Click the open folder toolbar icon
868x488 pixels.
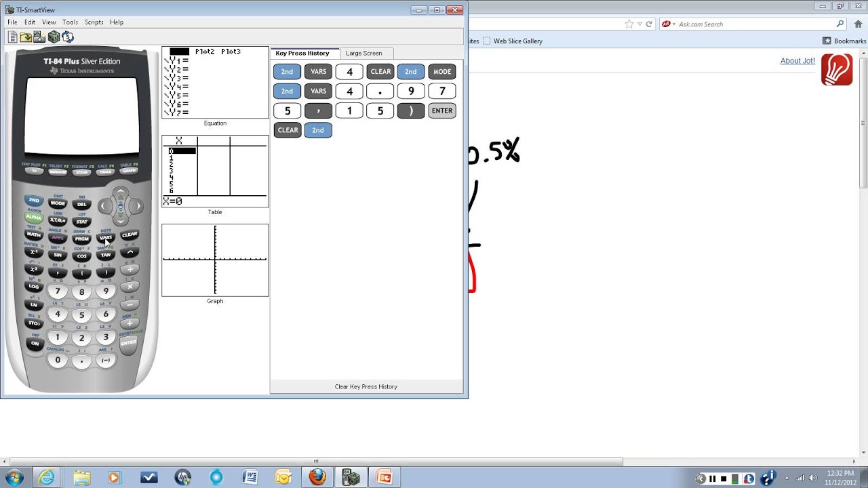coord(26,37)
